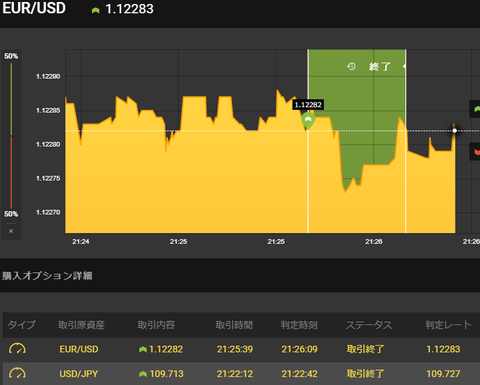Click trade time 21:22:12
Viewport: 480px width, 385px height.
pyautogui.click(x=235, y=374)
